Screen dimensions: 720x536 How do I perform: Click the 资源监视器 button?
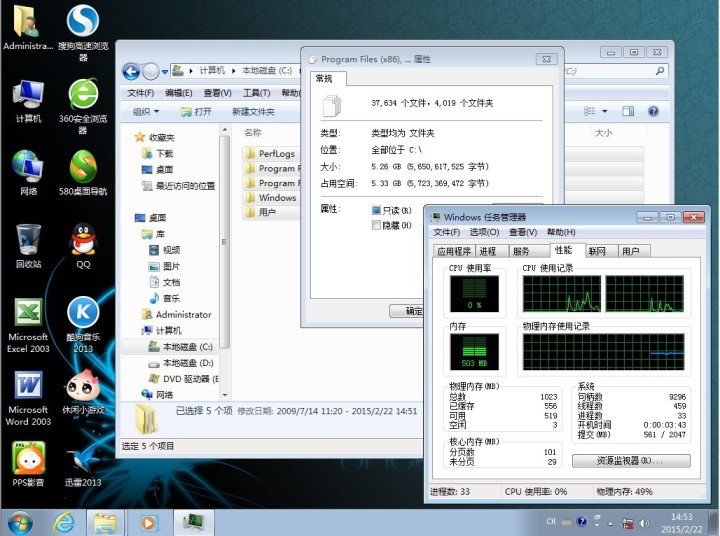(631, 461)
